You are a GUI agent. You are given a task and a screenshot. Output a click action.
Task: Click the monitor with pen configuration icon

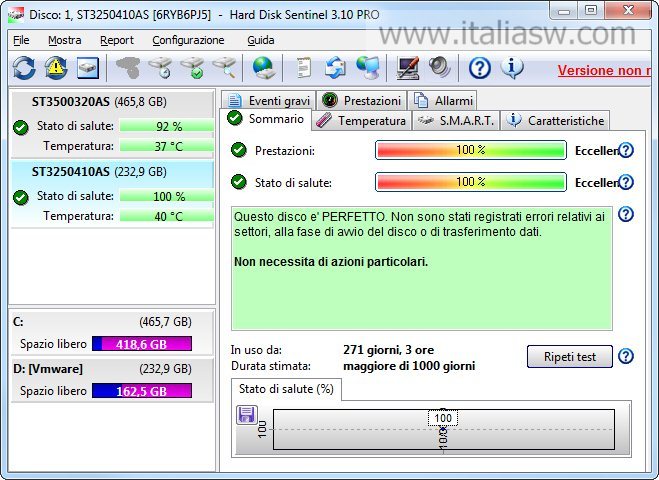(407, 68)
